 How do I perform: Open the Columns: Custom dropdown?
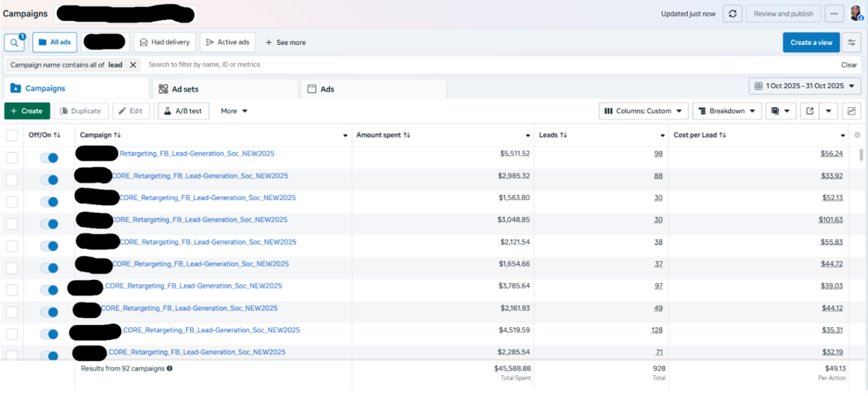click(644, 111)
